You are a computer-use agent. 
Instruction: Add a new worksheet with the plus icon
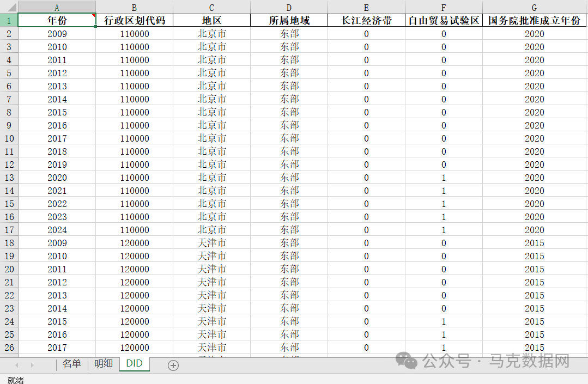(173, 365)
